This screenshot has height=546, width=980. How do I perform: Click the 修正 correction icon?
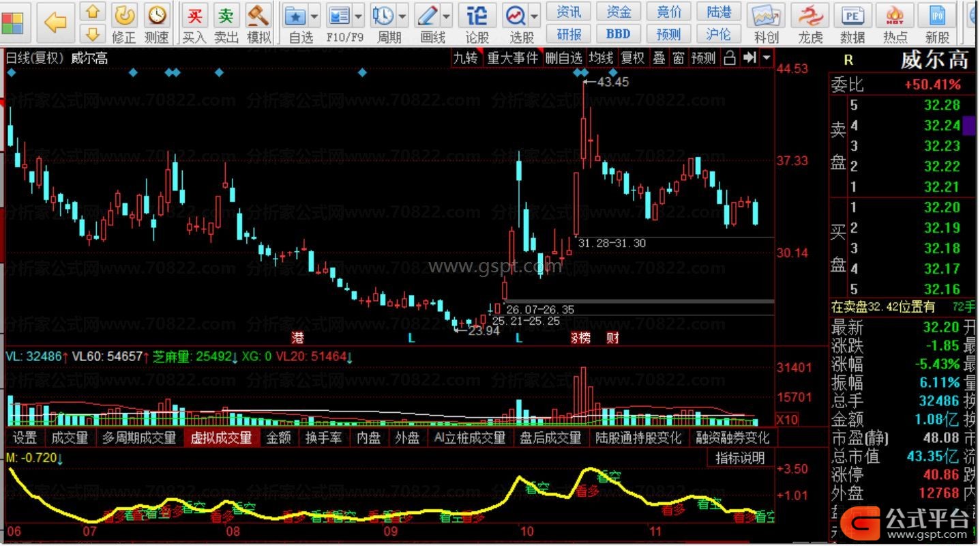(x=124, y=23)
